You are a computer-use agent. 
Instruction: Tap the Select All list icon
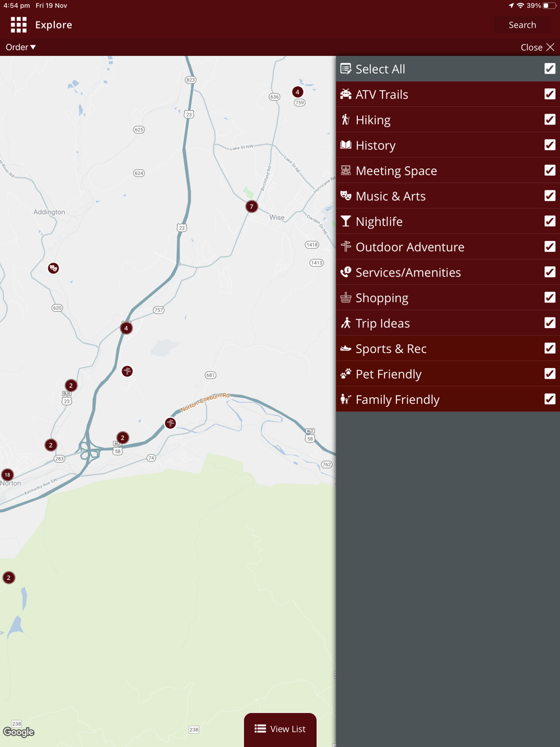tap(346, 69)
